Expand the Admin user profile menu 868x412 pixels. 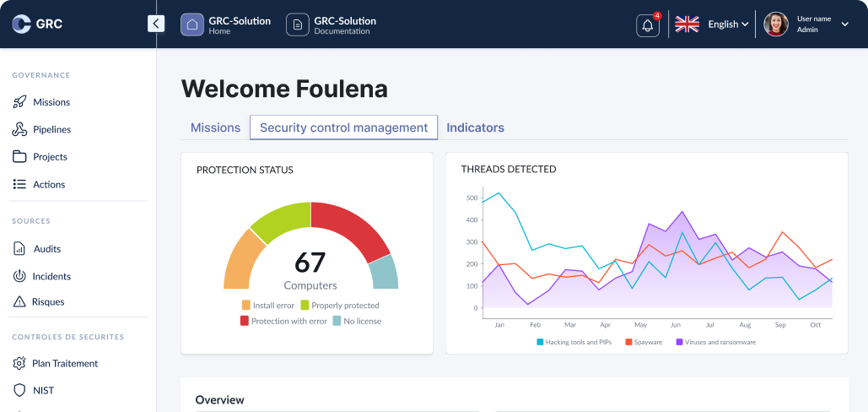click(844, 24)
